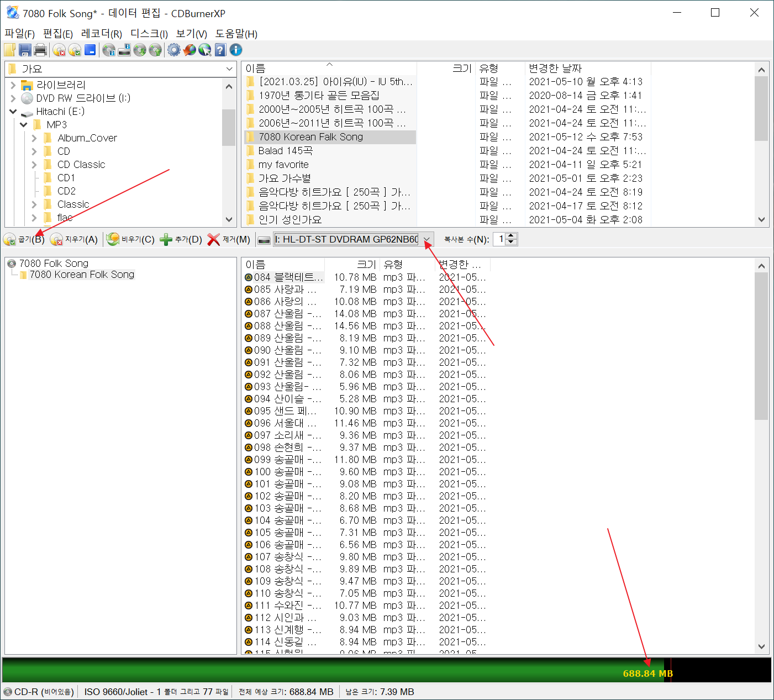Click the copies count input field
This screenshot has height=700, width=774.
click(500, 239)
